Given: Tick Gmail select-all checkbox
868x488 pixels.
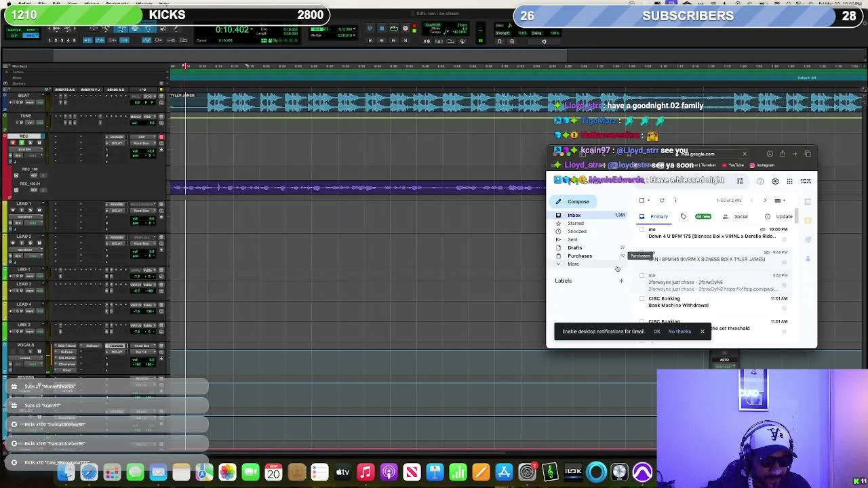Looking at the screenshot, I should tap(642, 201).
